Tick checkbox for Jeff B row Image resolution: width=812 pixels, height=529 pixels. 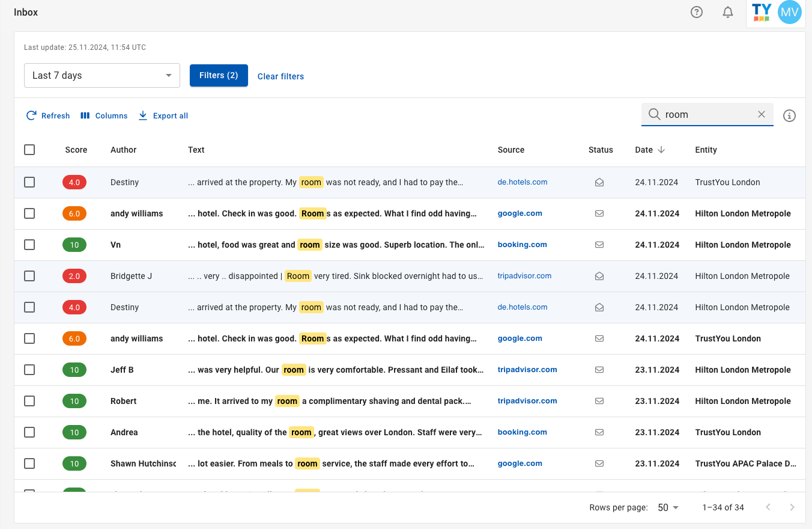coord(29,370)
